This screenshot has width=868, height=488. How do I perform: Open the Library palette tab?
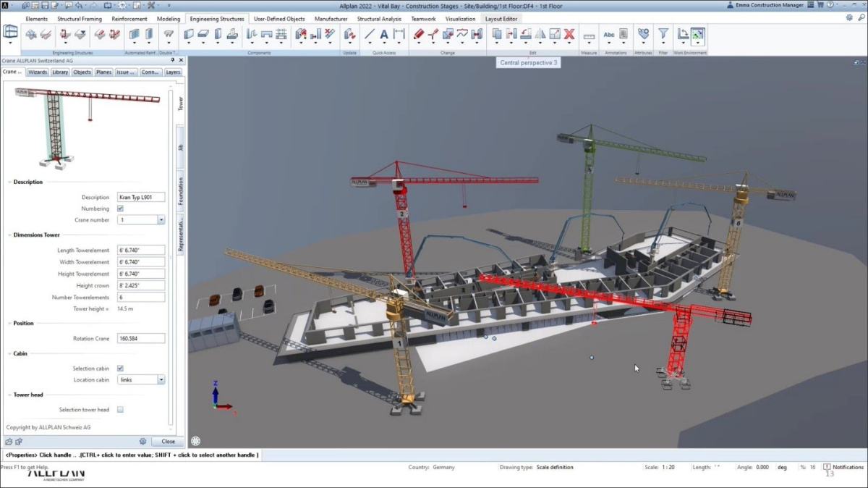[60, 72]
